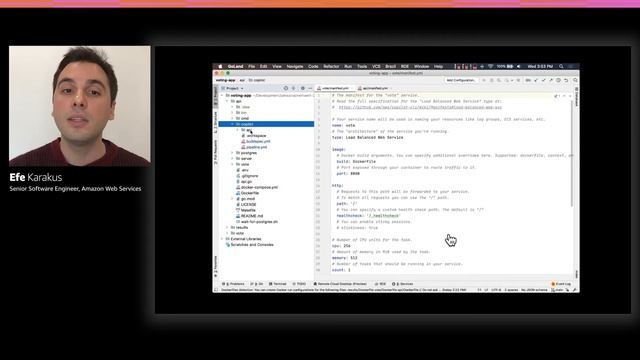Image resolution: width=640 pixels, height=360 pixels.
Task: Hide the Project tool window
Action: [x=310, y=88]
